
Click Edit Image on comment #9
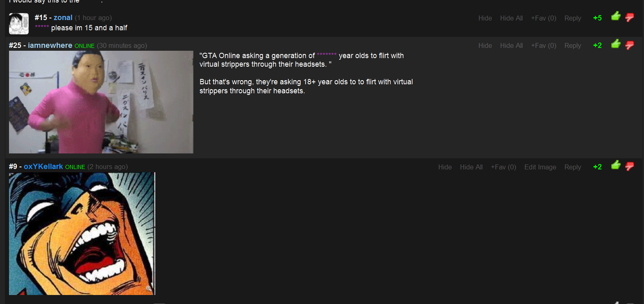pos(540,167)
